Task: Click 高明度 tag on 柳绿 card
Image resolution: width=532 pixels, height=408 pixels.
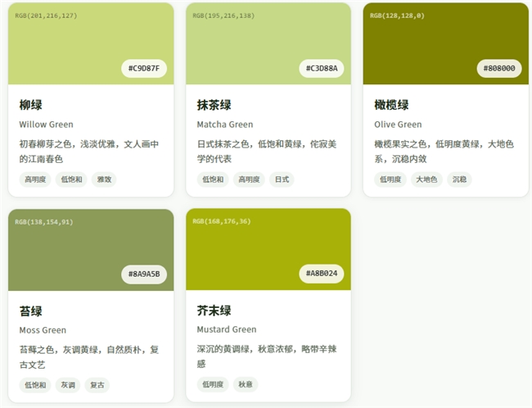Action: click(x=35, y=179)
